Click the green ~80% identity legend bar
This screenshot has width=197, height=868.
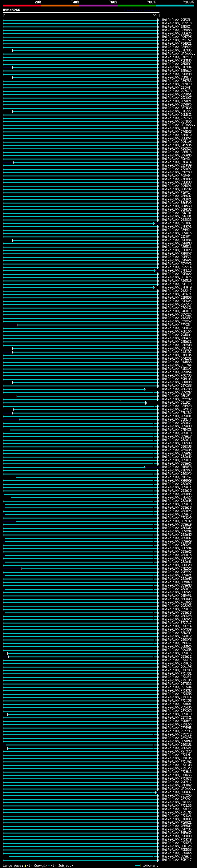point(137,6)
